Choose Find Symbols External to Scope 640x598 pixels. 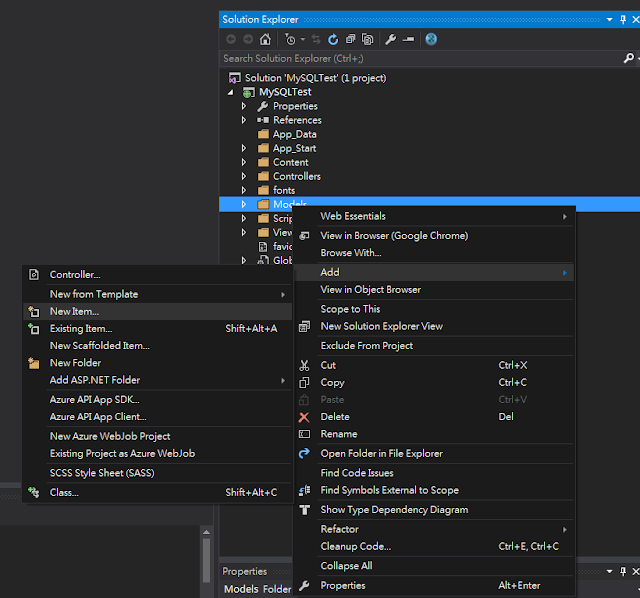[433, 490]
